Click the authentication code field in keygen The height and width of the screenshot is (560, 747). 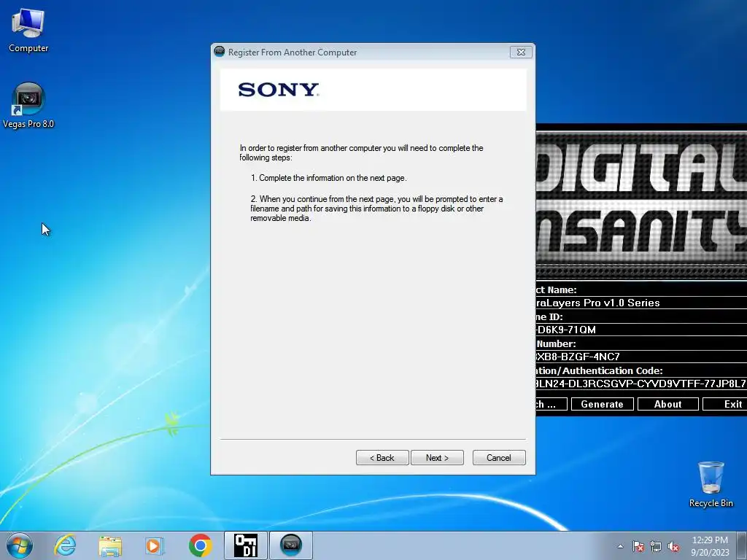[641, 384]
